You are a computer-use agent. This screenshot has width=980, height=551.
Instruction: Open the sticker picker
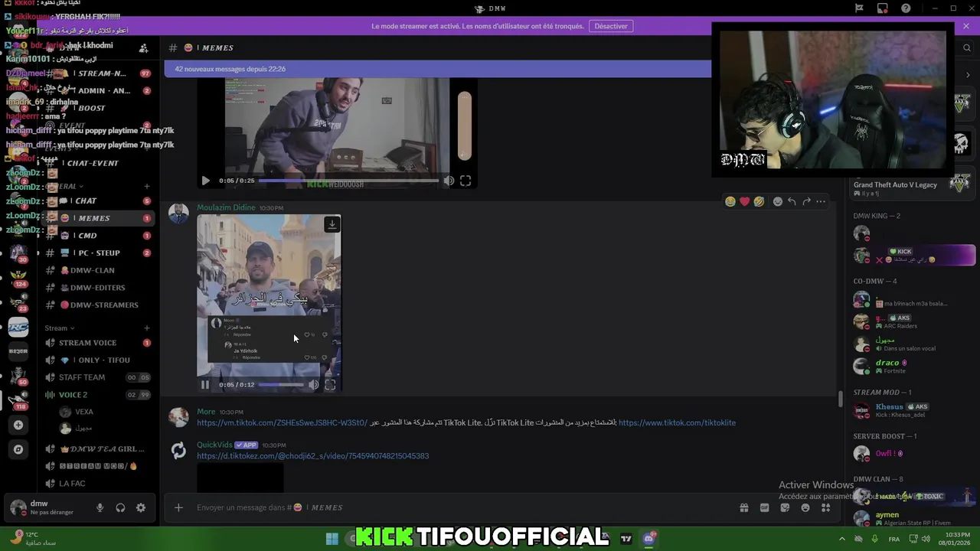785,507
